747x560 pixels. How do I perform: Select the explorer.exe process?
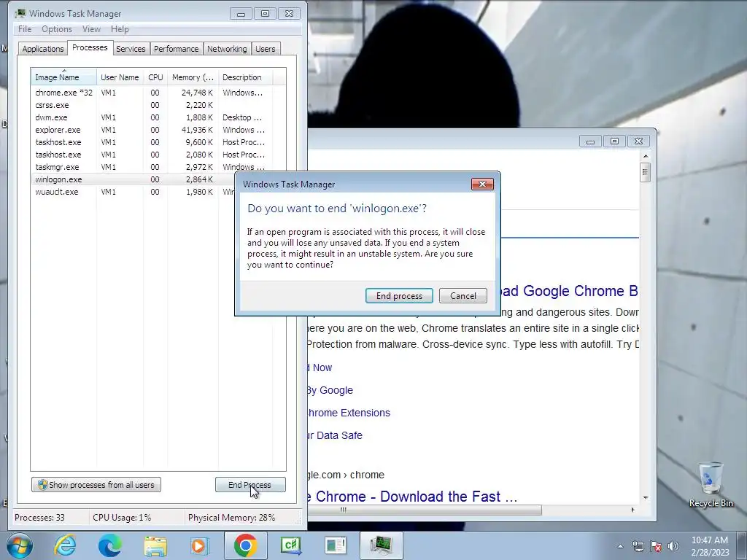pos(158,130)
